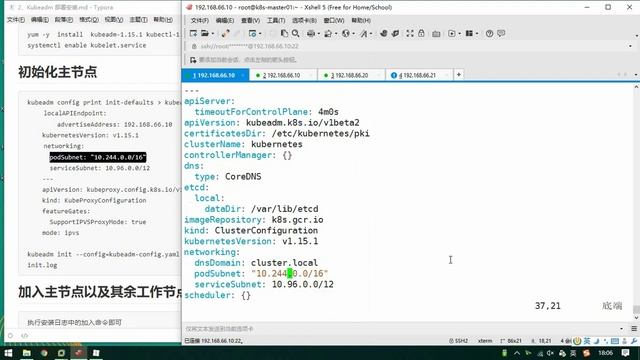Image resolution: width=640 pixels, height=360 pixels.
Task: Open Typora 文件(F) menu
Action: pyautogui.click(x=16, y=20)
